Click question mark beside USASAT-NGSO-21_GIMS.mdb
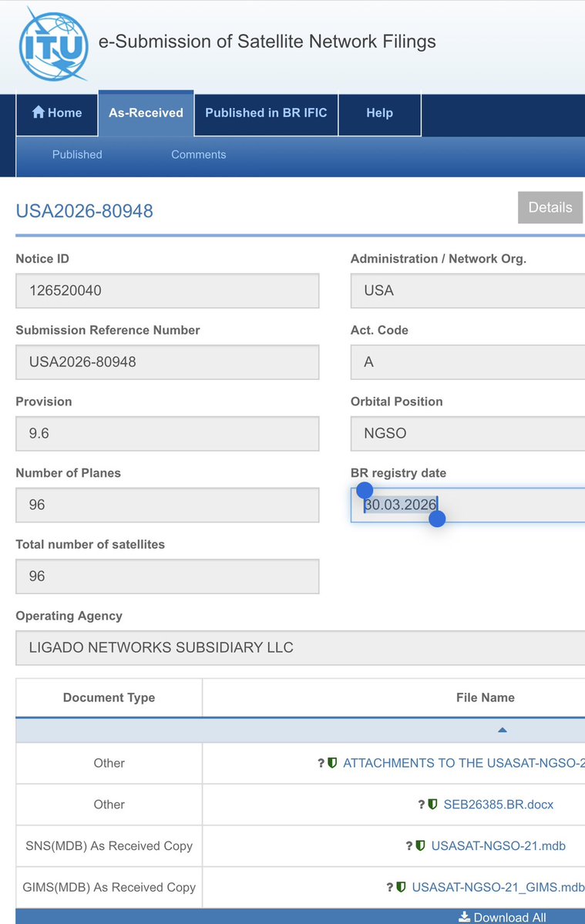The height and width of the screenshot is (924, 585). click(389, 887)
